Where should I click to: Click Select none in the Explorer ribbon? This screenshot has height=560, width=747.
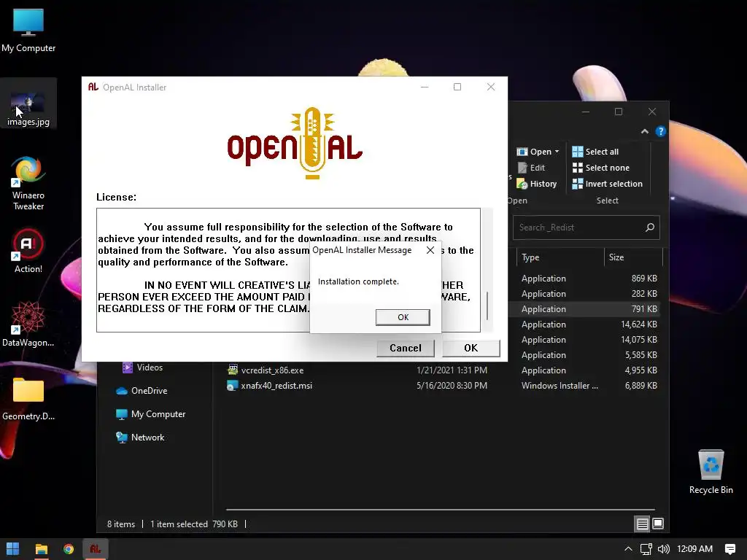coord(601,168)
